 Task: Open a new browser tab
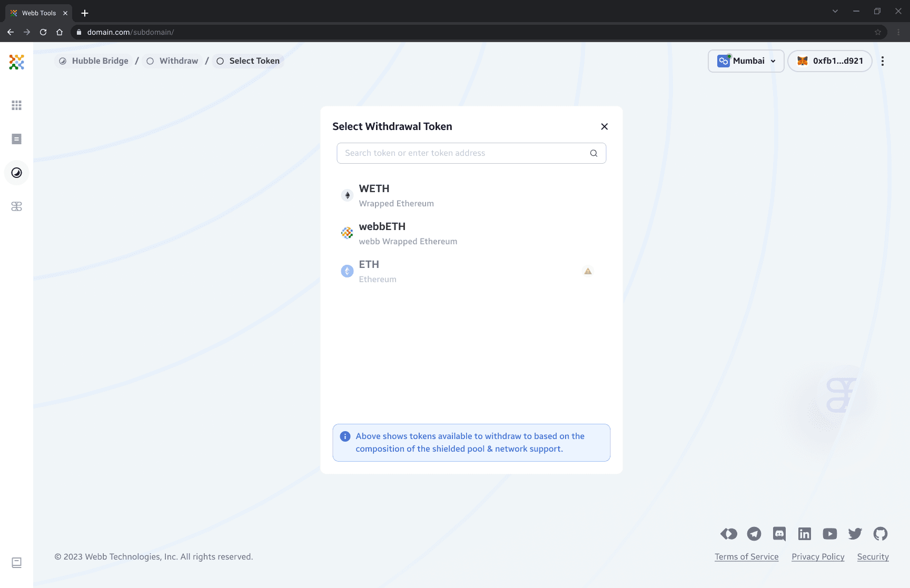85,13
